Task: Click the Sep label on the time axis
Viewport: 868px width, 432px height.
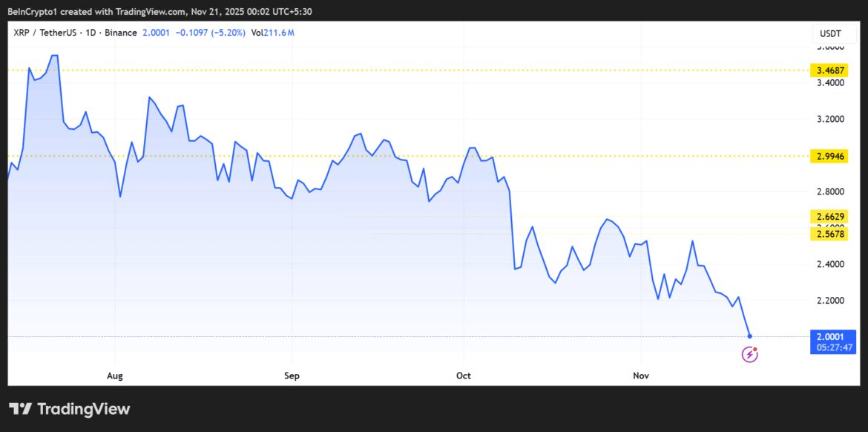Action: tap(292, 376)
